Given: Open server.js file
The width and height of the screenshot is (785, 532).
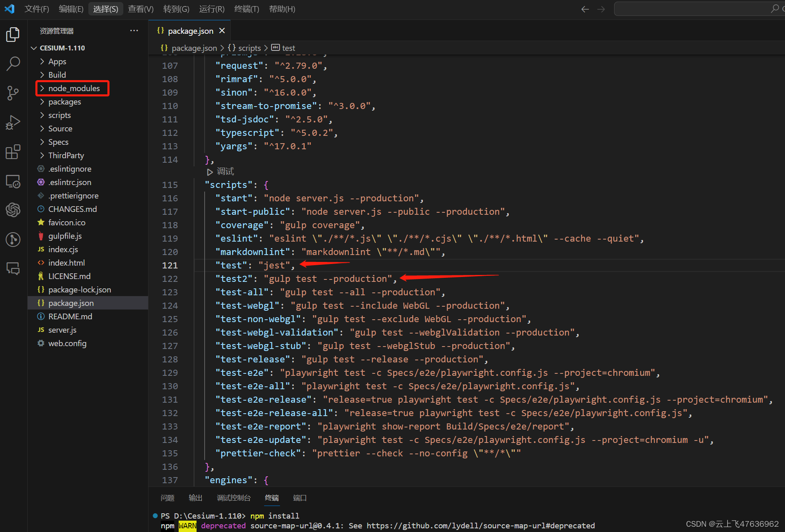Looking at the screenshot, I should tap(88, 330).
